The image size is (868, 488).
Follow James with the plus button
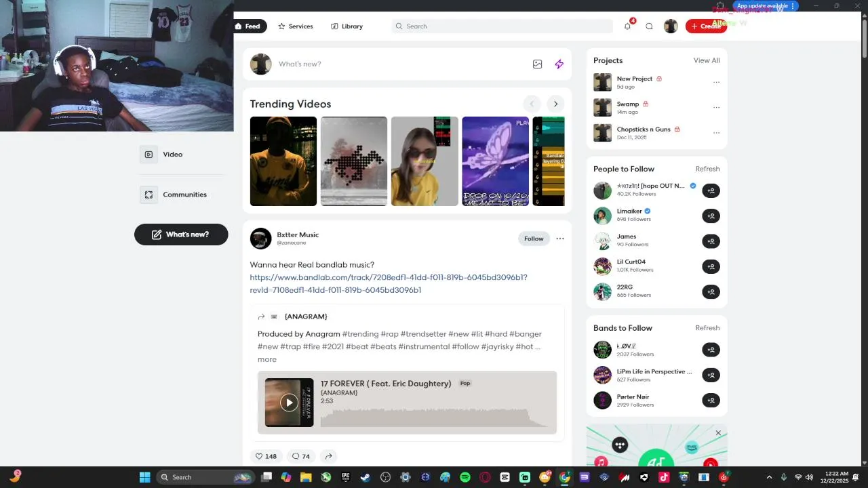point(711,241)
